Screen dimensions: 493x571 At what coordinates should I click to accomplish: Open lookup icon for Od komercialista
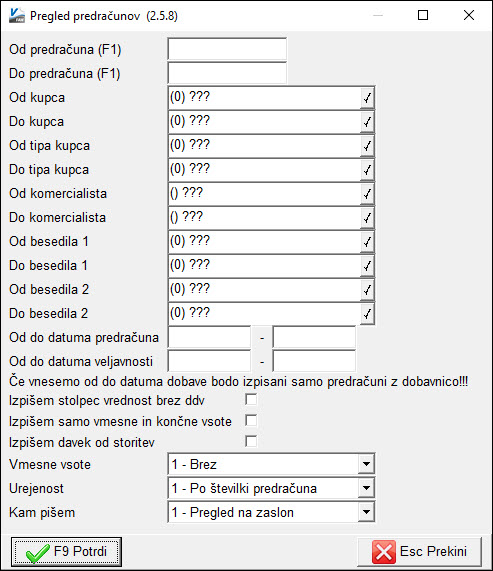pyautogui.click(x=367, y=194)
